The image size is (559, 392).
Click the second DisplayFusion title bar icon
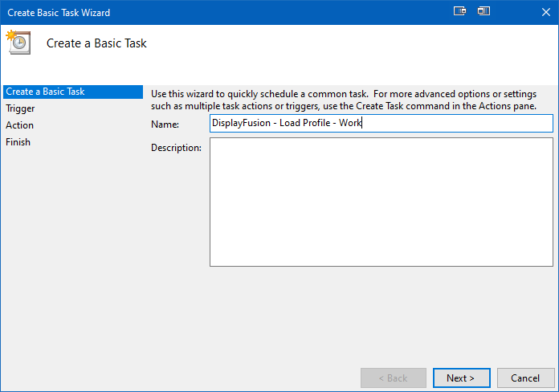click(484, 11)
